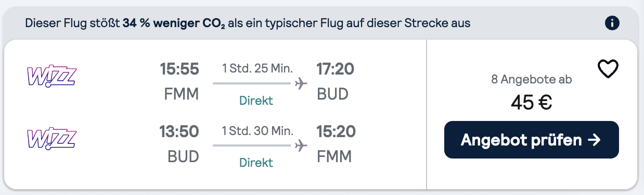644x195 pixels.
Task: Click the arrow on Angebot prüfen button
Action: click(594, 140)
